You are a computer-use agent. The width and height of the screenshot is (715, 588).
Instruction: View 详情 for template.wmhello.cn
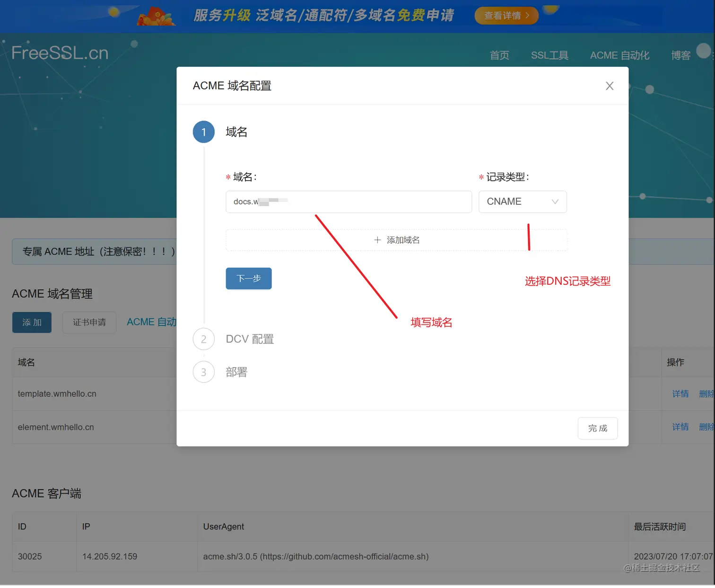click(x=680, y=394)
